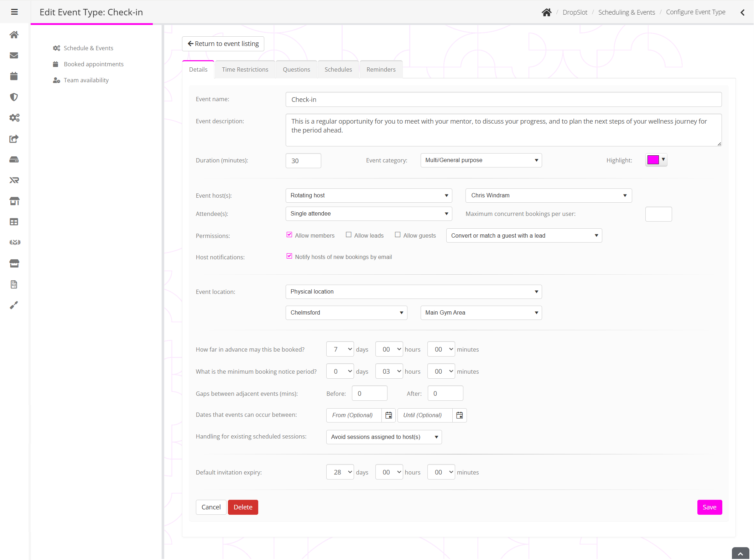Viewport: 754px width, 560px height.
Task: Toggle the Allow guests checkbox
Action: [398, 235]
